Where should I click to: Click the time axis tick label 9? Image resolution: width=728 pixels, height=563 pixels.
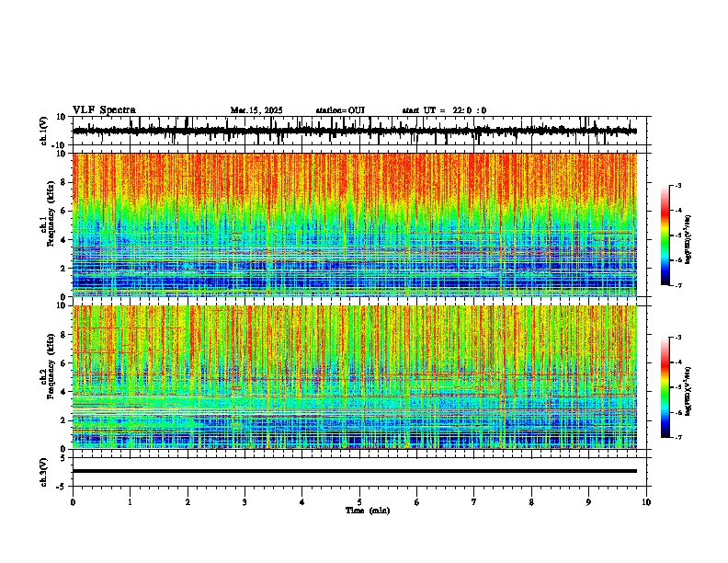coord(588,502)
